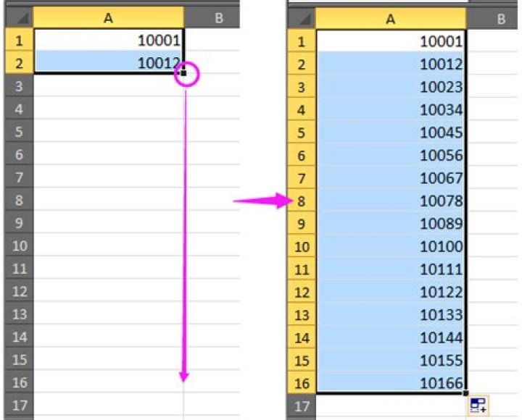Image resolution: width=522 pixels, height=420 pixels.
Task: Select row 10 header beside the 10100 cell
Action: [302, 246]
